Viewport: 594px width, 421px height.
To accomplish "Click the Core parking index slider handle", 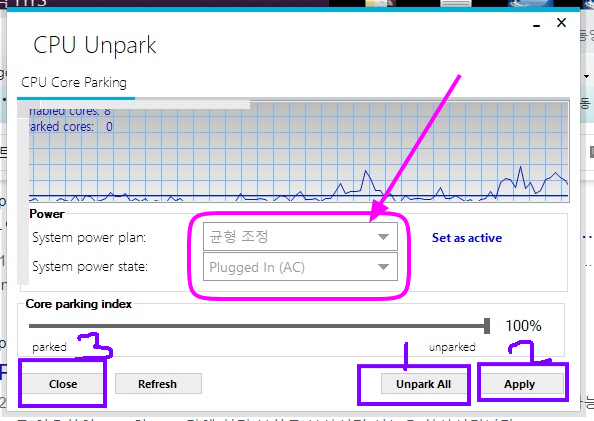I will tap(487, 326).
